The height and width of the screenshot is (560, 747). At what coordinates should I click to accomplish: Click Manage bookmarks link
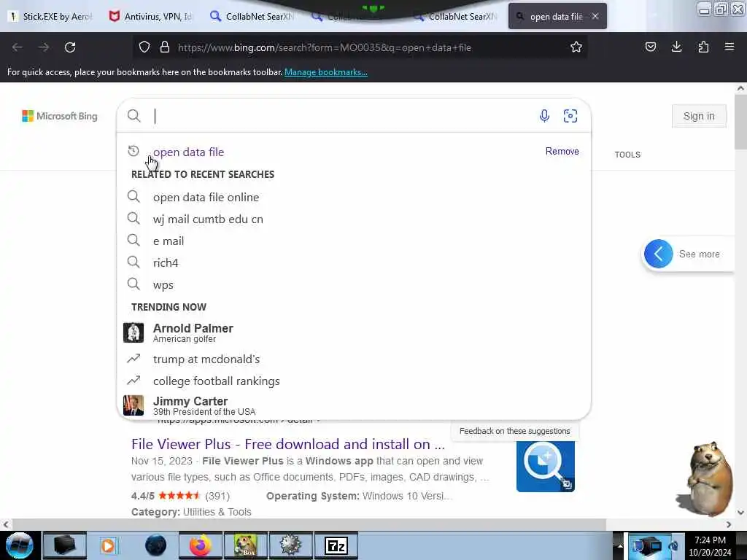[x=326, y=72]
